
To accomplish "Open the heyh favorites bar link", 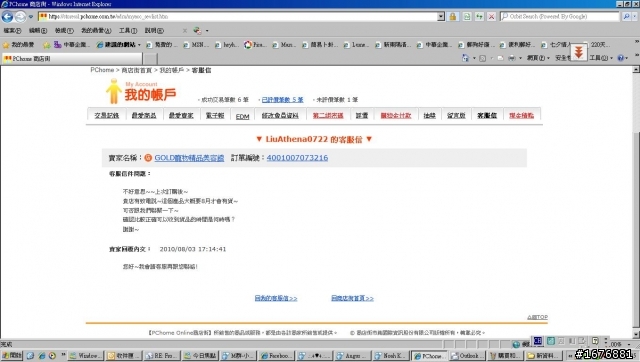I will click(227, 44).
